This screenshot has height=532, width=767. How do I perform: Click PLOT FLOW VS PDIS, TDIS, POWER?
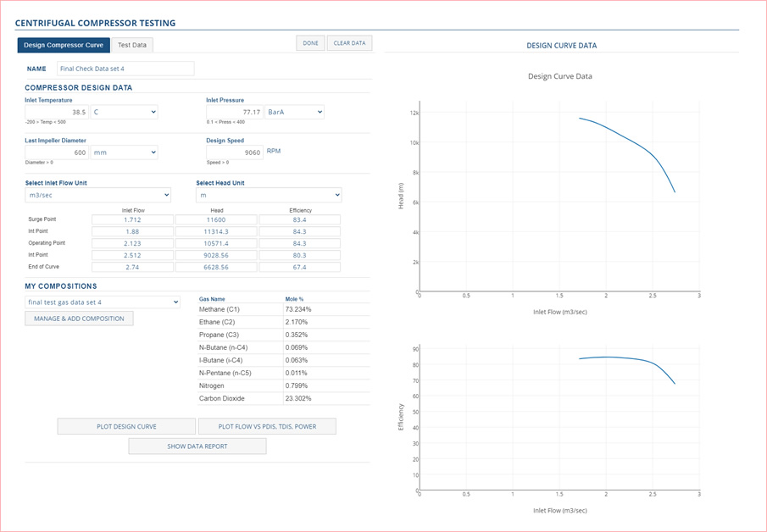(x=267, y=426)
